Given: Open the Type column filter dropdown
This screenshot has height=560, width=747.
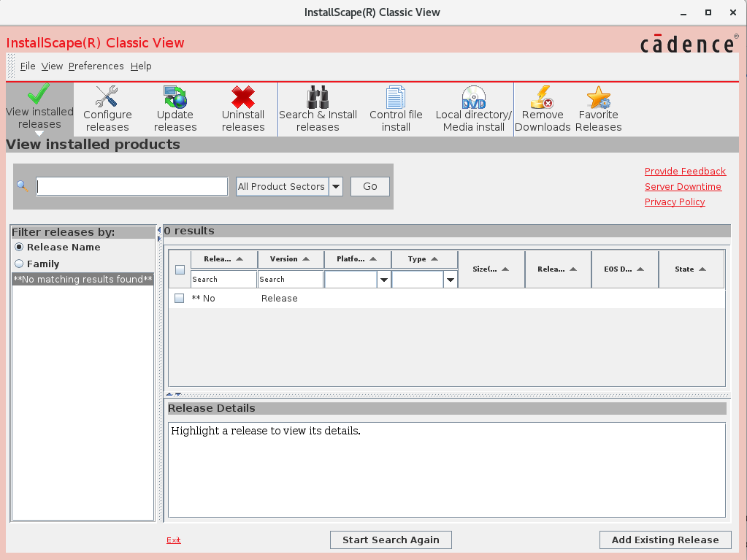Looking at the screenshot, I should pos(451,280).
